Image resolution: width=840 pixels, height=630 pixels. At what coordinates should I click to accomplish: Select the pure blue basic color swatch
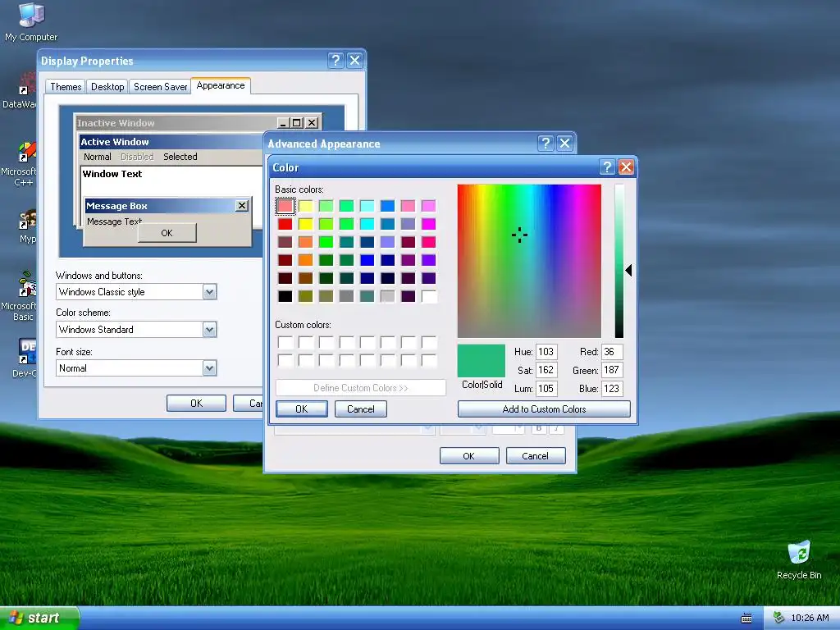(x=367, y=260)
